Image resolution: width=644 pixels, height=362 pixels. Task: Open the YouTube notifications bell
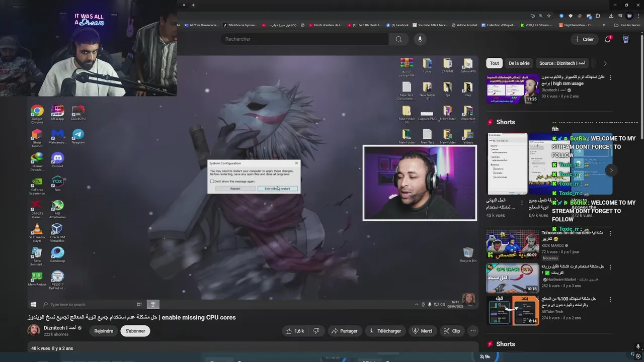(x=608, y=39)
